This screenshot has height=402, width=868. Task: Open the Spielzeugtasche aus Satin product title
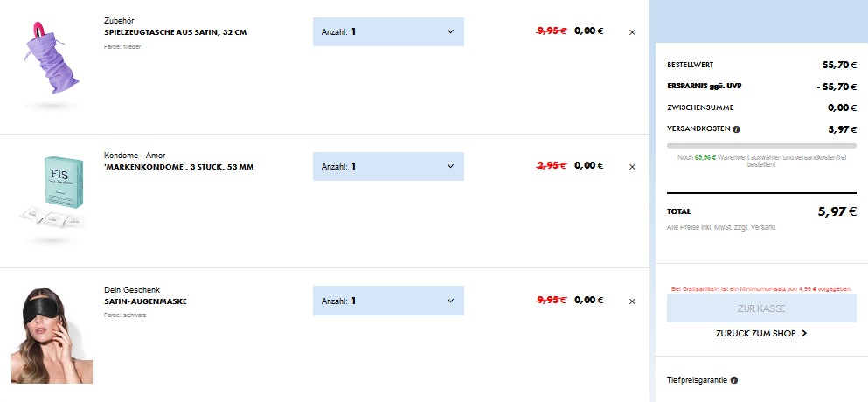(x=175, y=32)
